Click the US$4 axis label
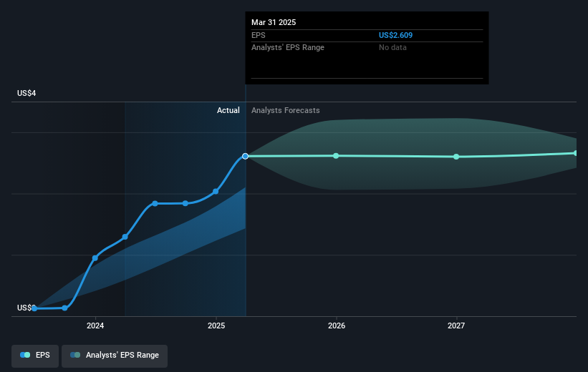Viewport: 588px width, 372px height. pos(26,93)
